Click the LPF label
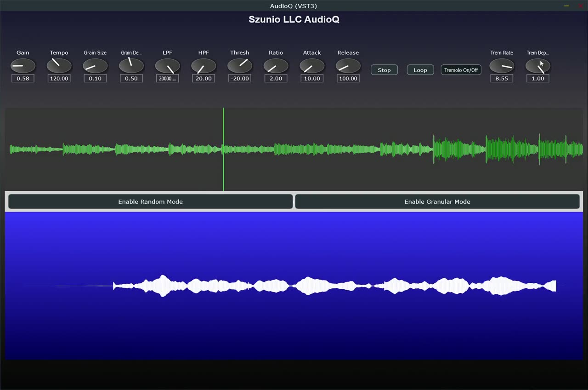 pyautogui.click(x=168, y=52)
